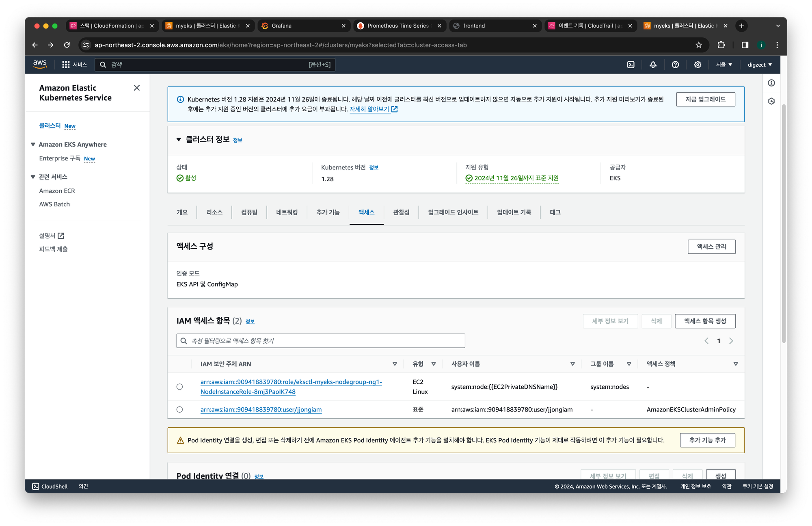Switch to the 네트워킹 tab

click(287, 212)
